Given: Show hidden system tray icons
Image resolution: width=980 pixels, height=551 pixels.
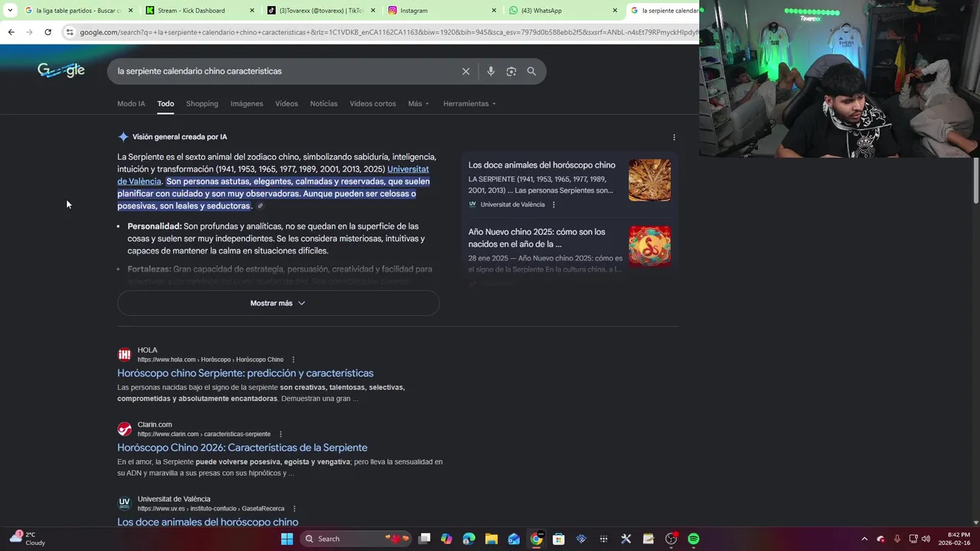Looking at the screenshot, I should click(x=864, y=539).
